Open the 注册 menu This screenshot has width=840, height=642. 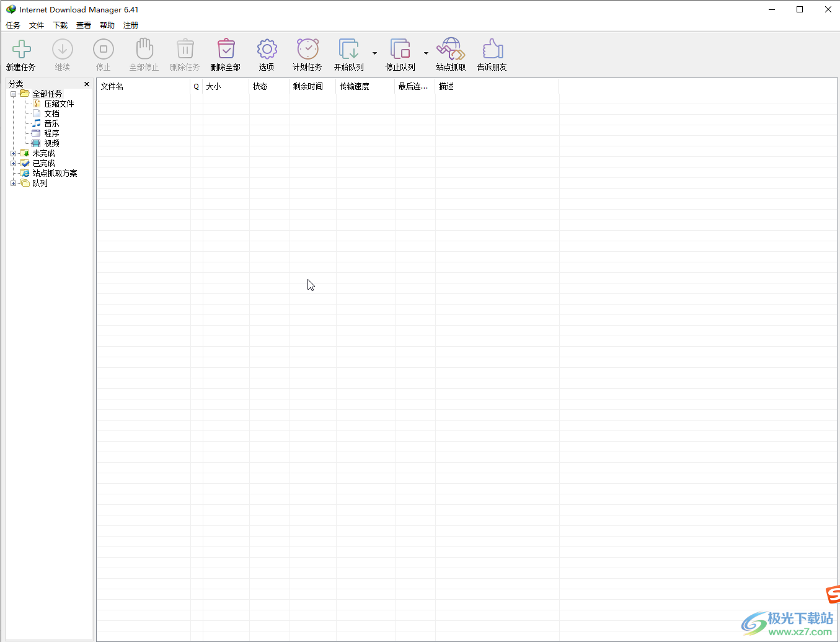131,25
